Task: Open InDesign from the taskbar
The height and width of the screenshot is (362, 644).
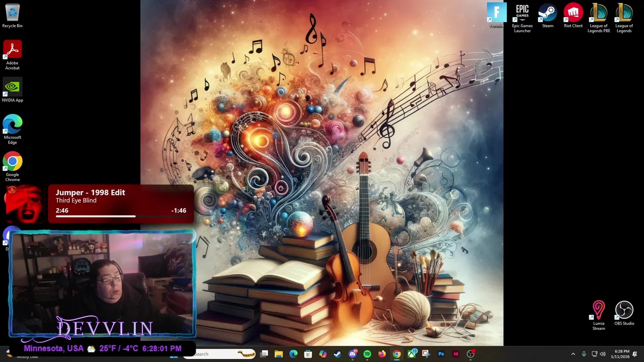Action: click(456, 354)
